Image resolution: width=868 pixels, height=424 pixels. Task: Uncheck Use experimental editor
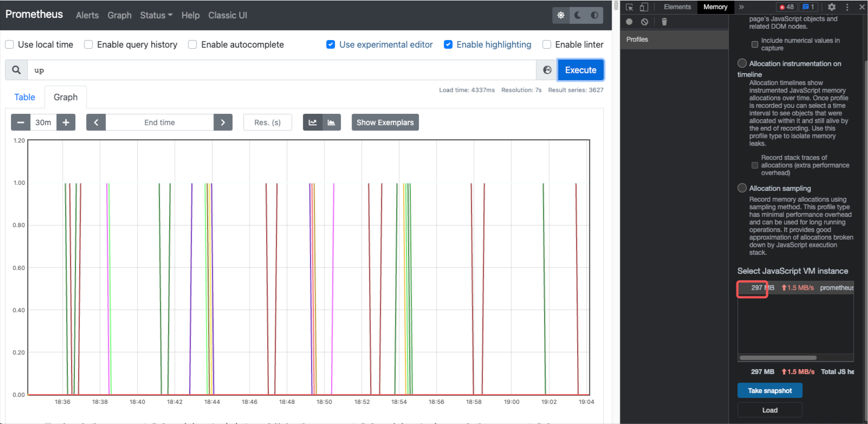pyautogui.click(x=331, y=44)
